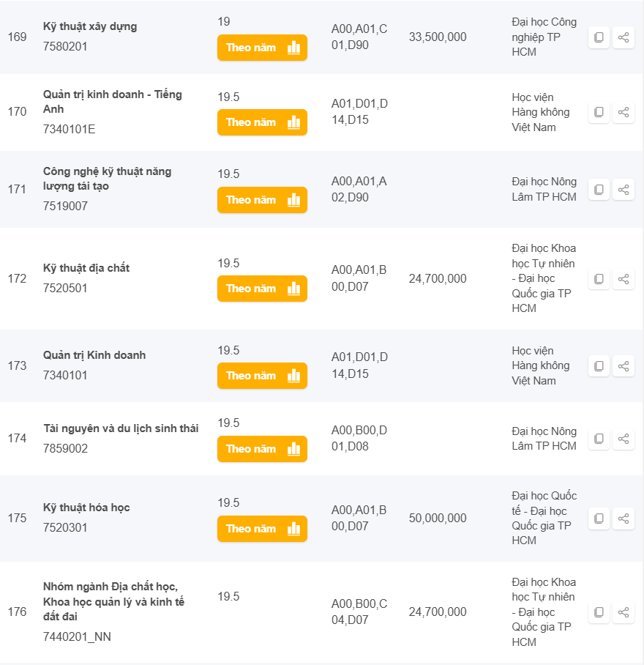
Task: Share row 173 Quản trị Kinh doanh
Action: 624,365
